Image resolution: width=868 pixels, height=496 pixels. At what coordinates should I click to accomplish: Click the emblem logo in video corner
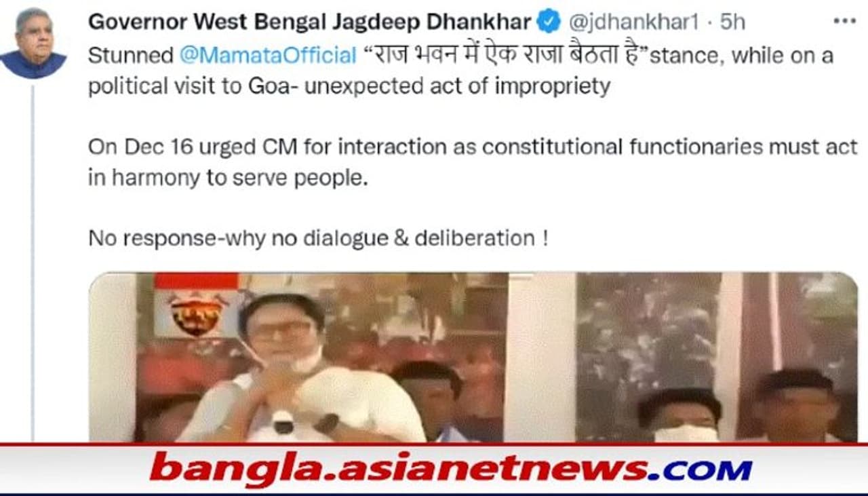point(197,313)
